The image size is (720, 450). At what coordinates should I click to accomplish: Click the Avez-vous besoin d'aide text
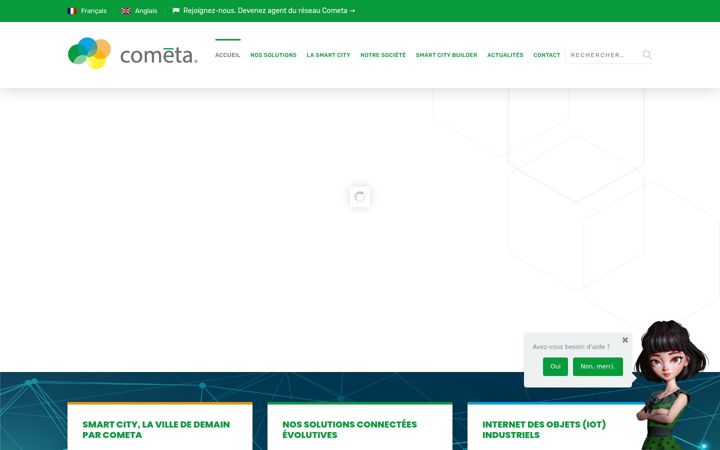tap(571, 347)
